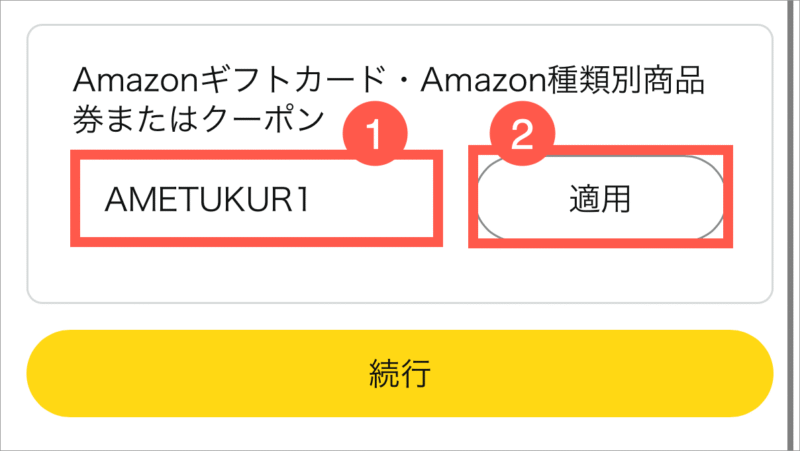Image resolution: width=800 pixels, height=451 pixels.
Task: Proceed by clicking 続行
Action: click(x=399, y=373)
